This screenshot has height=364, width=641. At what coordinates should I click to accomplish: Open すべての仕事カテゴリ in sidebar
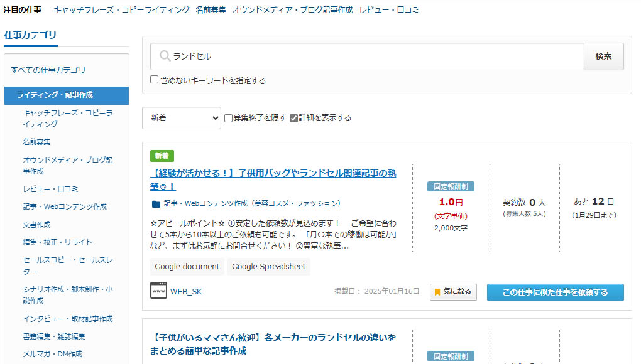(48, 70)
